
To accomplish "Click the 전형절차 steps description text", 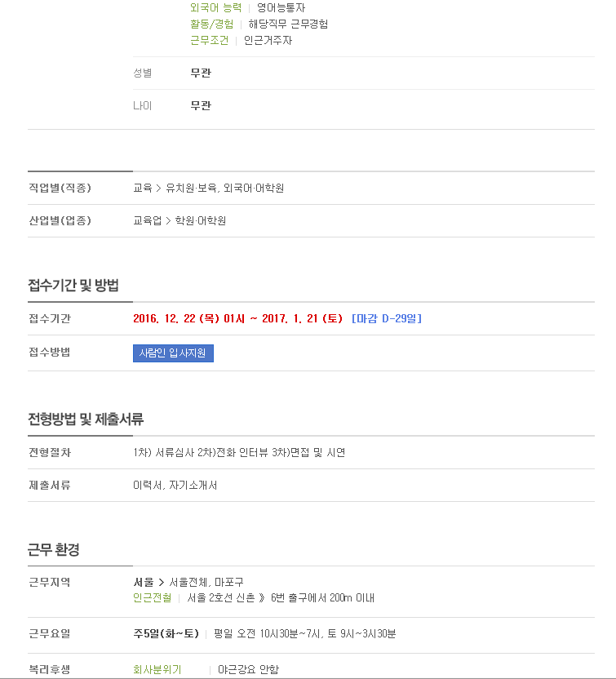I will point(239,452).
